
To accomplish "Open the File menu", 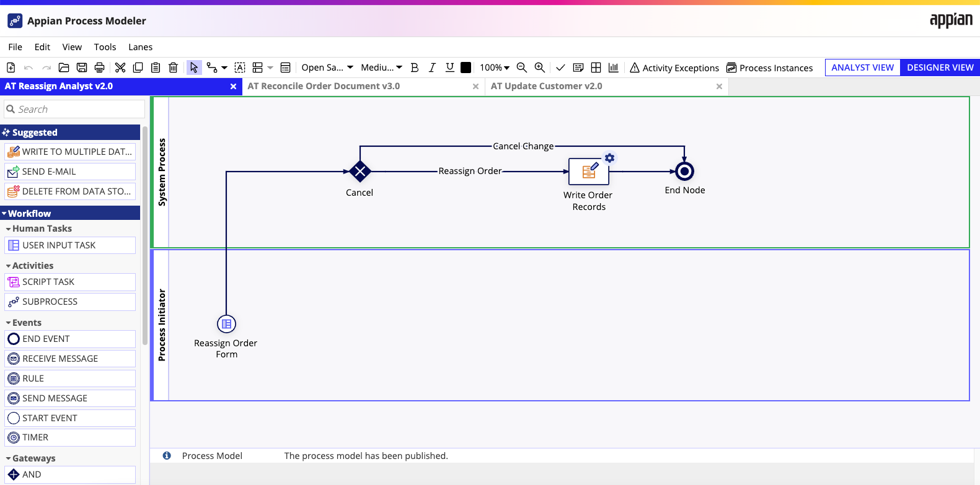I will coord(15,47).
